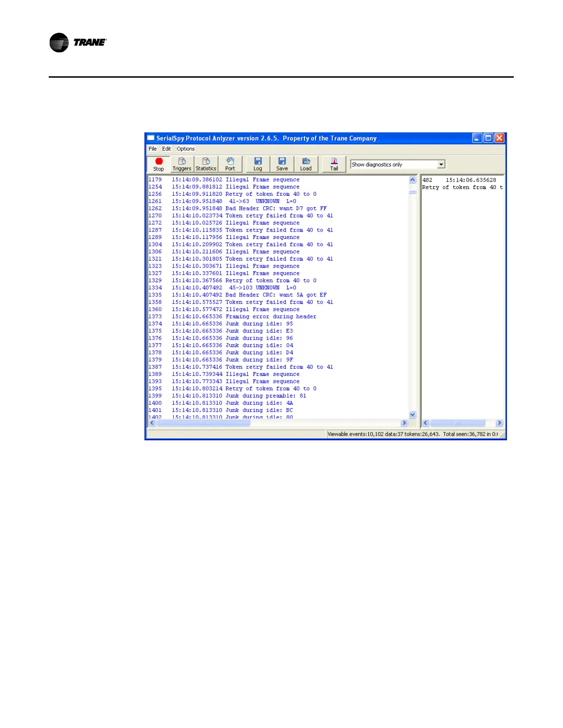The width and height of the screenshot is (563, 728).
Task: Open the Triggers tool
Action: (x=182, y=164)
